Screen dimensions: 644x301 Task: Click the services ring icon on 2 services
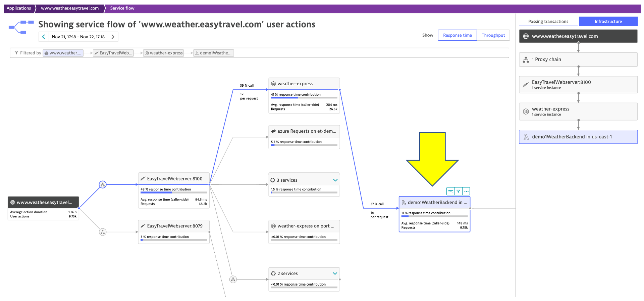pyautogui.click(x=273, y=273)
